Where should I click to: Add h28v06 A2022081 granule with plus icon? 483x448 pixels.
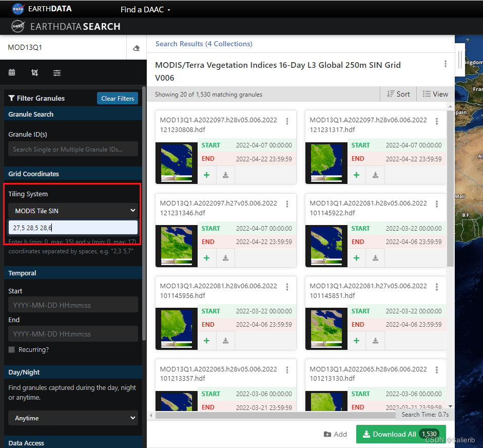point(207,341)
